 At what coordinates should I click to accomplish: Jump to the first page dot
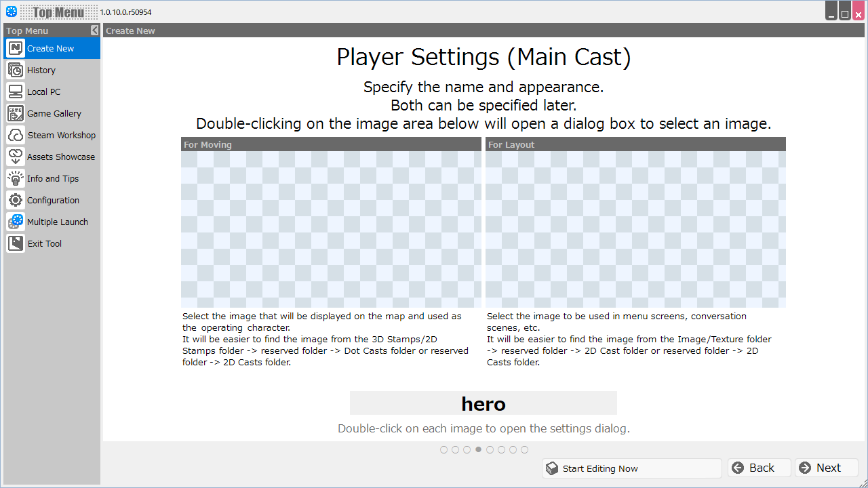443,449
